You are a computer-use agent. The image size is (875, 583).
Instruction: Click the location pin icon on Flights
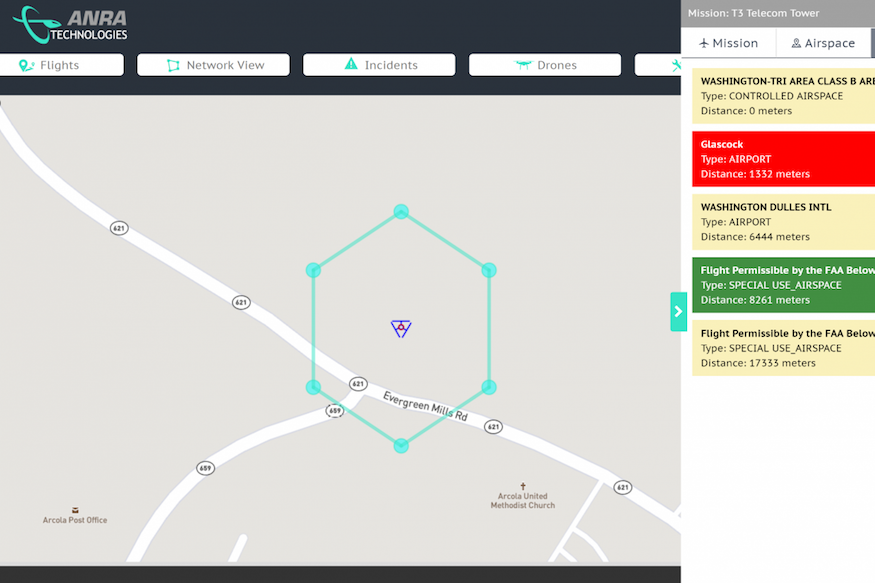point(26,65)
